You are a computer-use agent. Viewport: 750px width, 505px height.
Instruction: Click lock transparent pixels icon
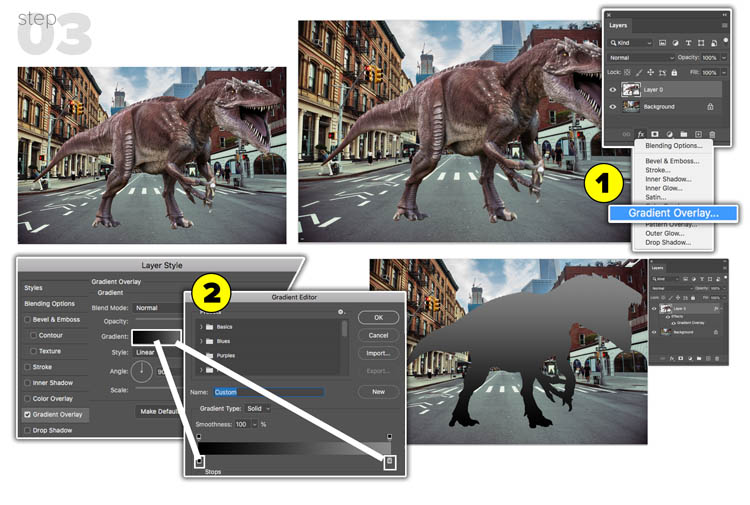point(627,72)
